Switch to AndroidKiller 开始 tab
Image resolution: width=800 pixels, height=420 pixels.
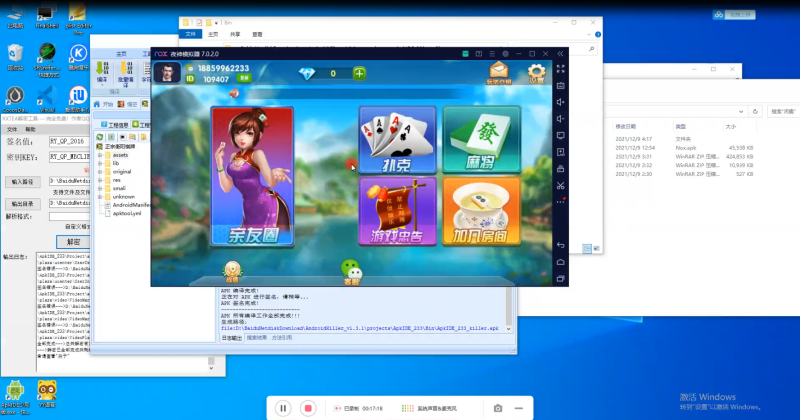(x=103, y=104)
